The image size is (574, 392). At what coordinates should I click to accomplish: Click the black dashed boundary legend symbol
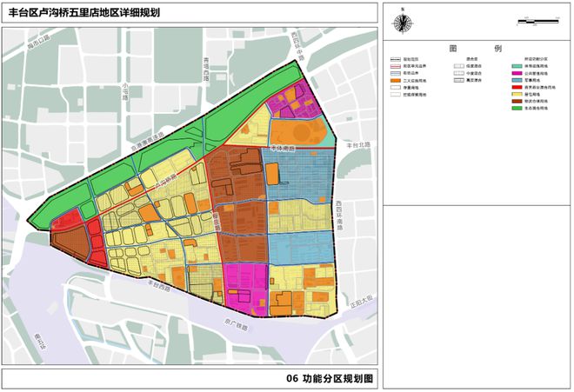coord(396,59)
